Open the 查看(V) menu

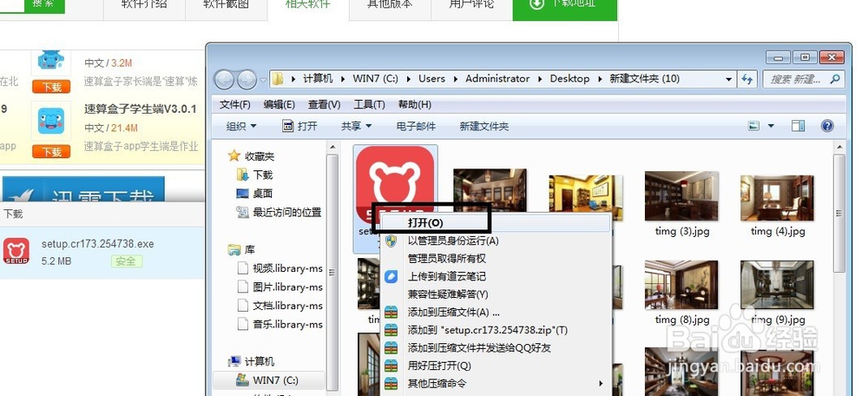point(325,105)
